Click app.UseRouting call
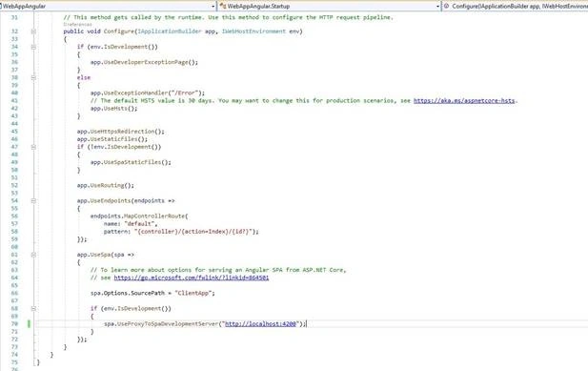 pyautogui.click(x=106, y=186)
